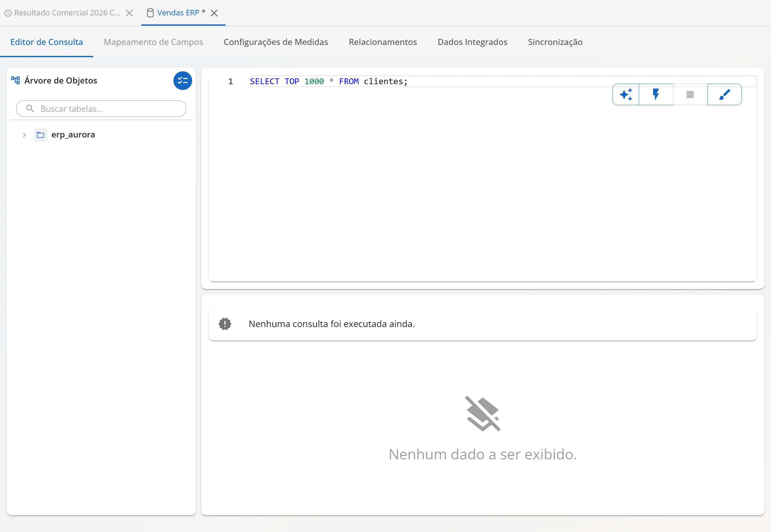Focus the Buscar tabelas search field
This screenshot has width=771, height=532.
pos(101,109)
